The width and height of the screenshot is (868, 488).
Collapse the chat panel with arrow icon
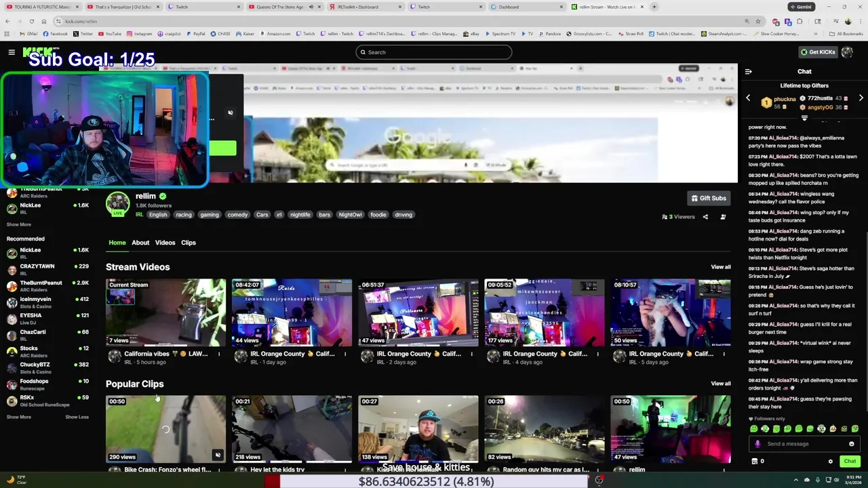pos(748,71)
